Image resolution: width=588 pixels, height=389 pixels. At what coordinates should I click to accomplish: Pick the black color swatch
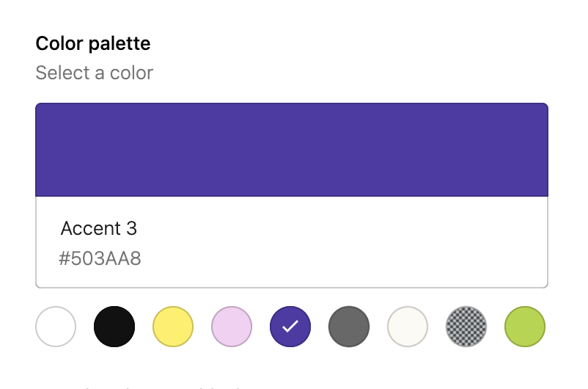pyautogui.click(x=114, y=327)
